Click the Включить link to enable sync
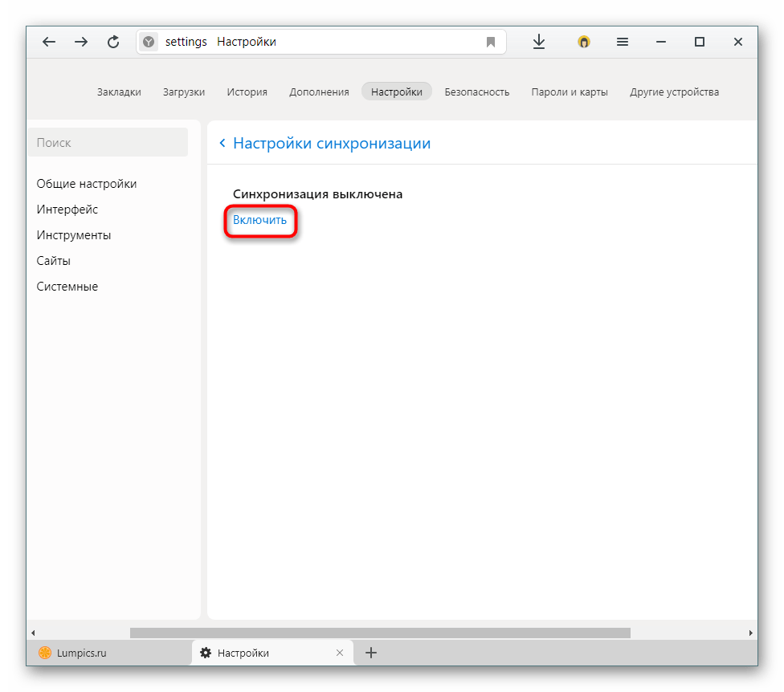 click(x=259, y=220)
